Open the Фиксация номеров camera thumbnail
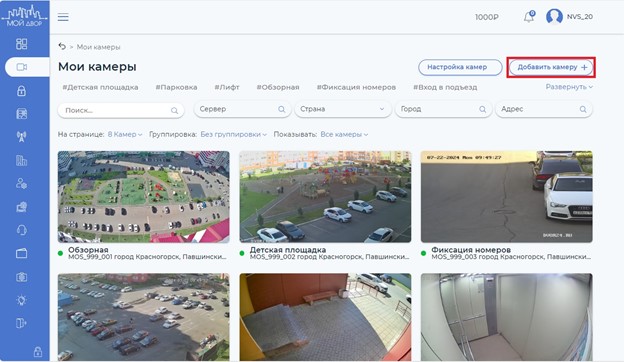This screenshot has width=624, height=362. (507, 197)
